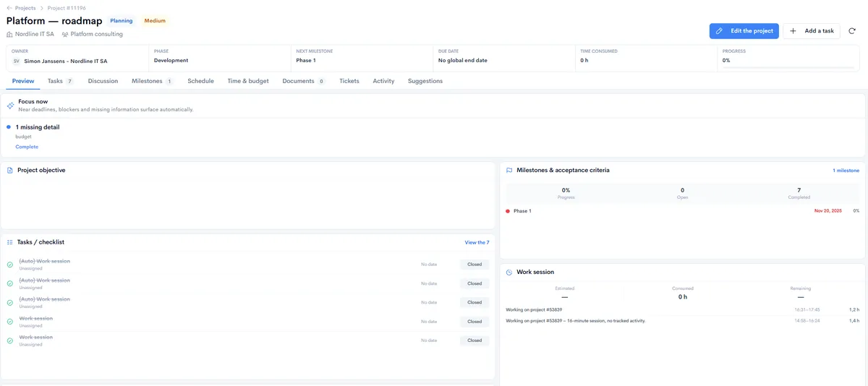This screenshot has height=386, width=868.
Task: Click the 1 milestone link
Action: coord(846,171)
